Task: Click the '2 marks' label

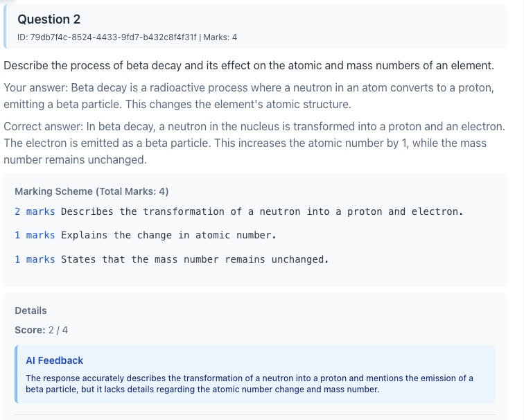Action: [35, 211]
